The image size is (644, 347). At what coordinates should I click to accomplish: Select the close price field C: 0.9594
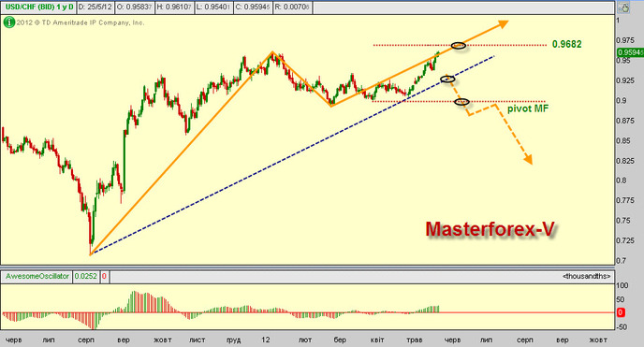pyautogui.click(x=253, y=7)
